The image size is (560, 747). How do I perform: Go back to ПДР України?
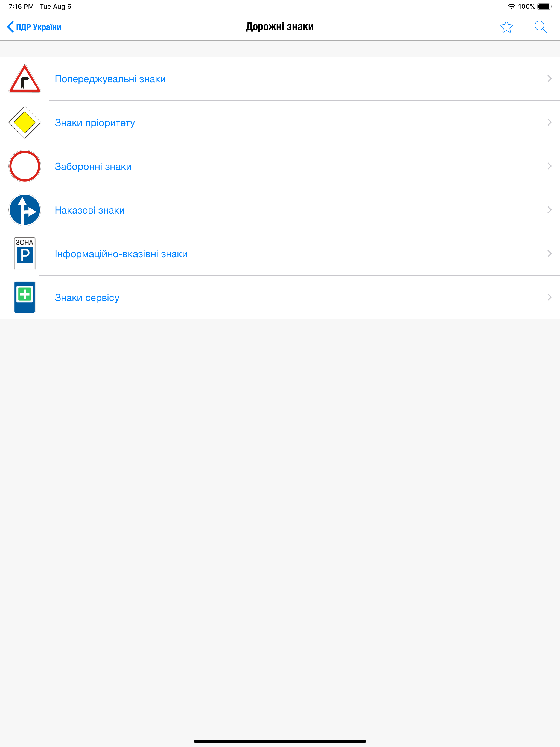point(34,27)
